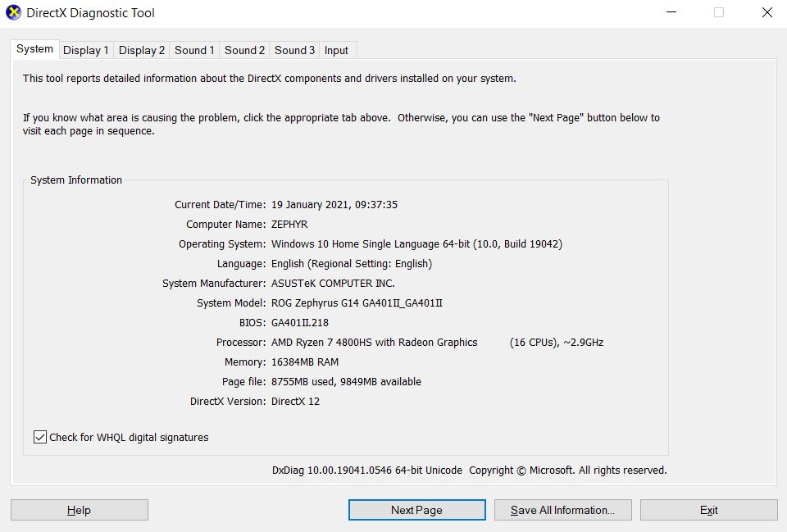Click the 'This tool reports detailed information' sentence

click(x=270, y=79)
